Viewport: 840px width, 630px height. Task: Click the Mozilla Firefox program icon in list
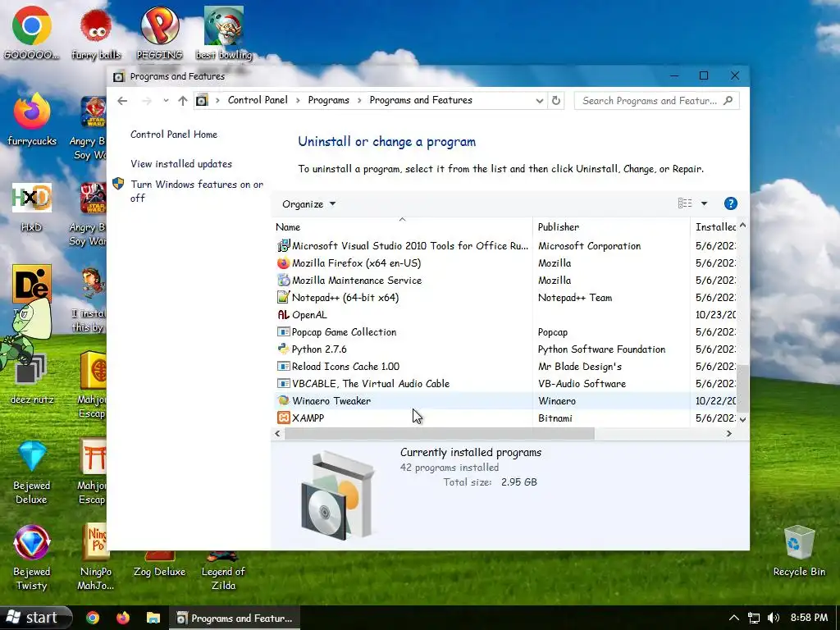tap(283, 263)
